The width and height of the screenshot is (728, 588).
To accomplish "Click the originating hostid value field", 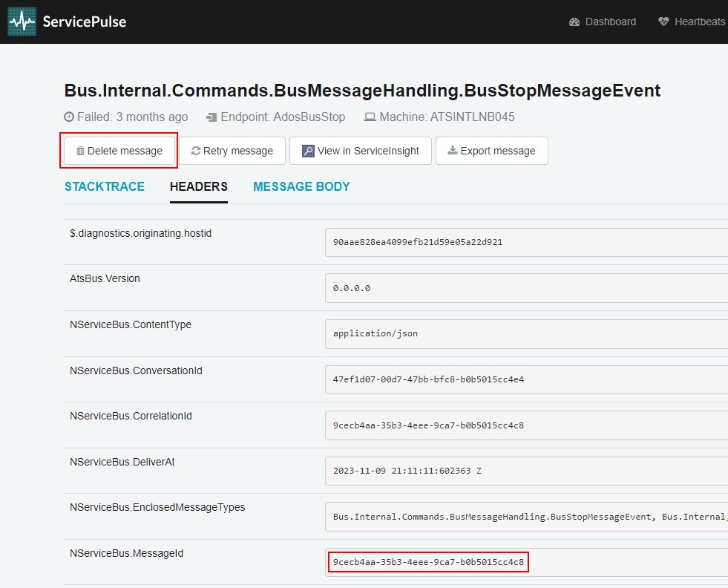I will pos(525,242).
